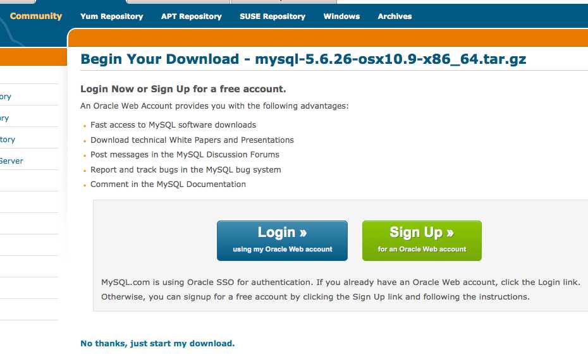This screenshot has width=588, height=364.
Task: Click the green Sign Up button
Action: click(422, 241)
